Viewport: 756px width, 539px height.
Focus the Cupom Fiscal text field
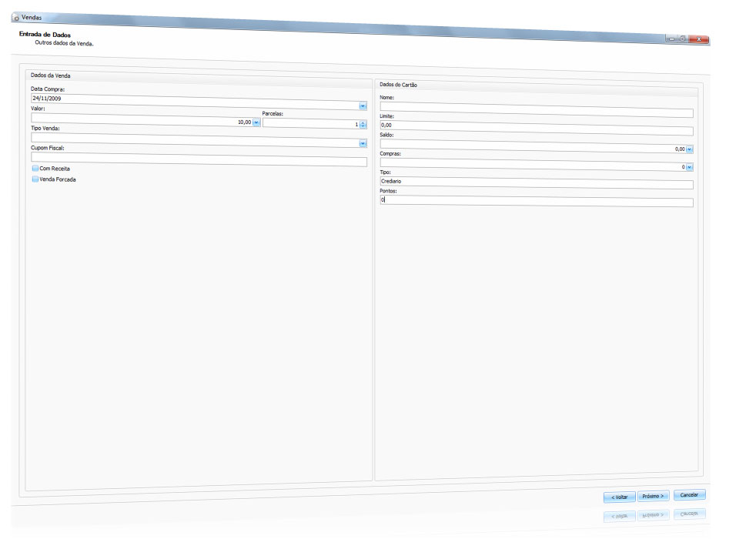pos(199,159)
